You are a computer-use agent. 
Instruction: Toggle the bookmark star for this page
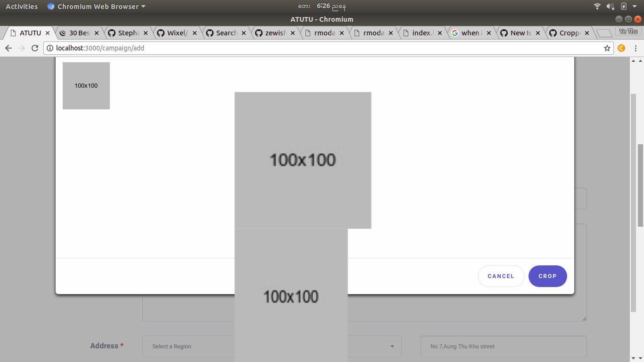coord(607,48)
